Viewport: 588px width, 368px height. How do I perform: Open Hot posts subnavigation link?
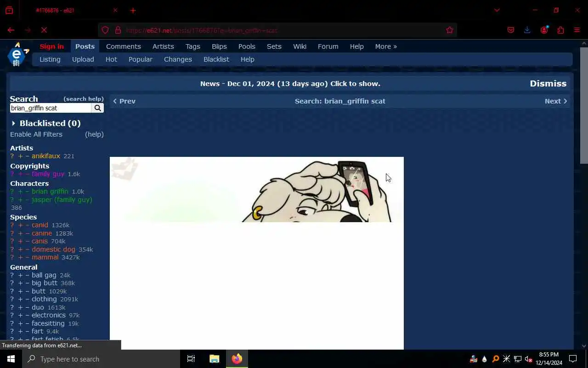click(111, 59)
